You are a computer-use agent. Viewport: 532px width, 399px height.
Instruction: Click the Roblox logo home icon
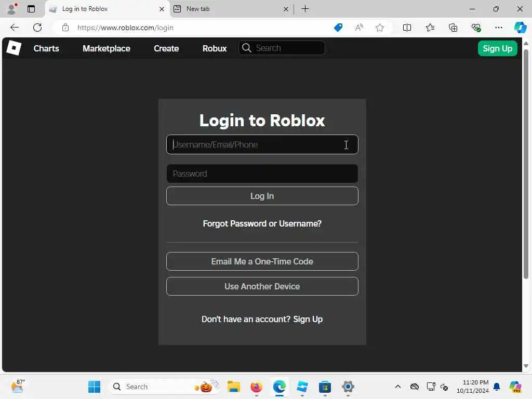click(14, 48)
